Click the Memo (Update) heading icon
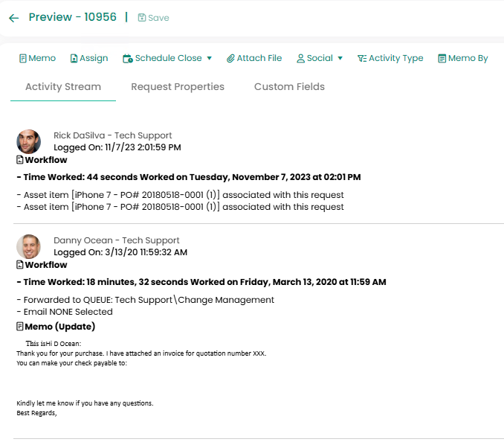Image resolution: width=504 pixels, height=442 pixels. [20, 327]
